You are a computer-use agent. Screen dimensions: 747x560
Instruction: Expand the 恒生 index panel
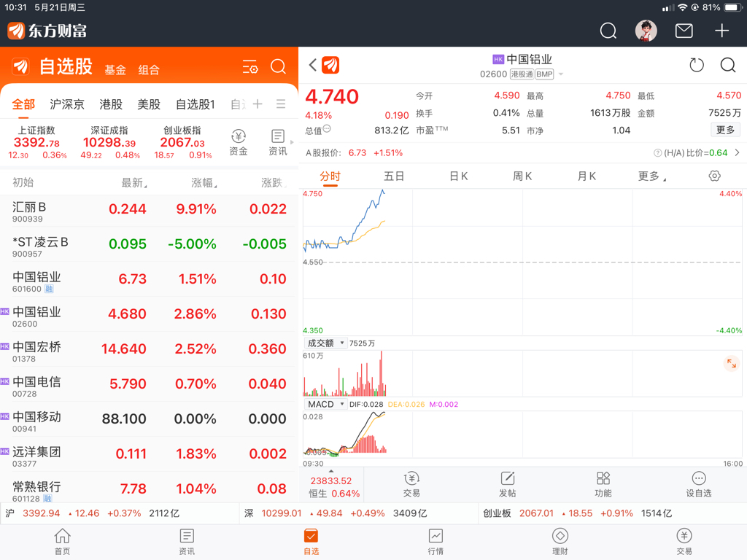[x=332, y=485]
